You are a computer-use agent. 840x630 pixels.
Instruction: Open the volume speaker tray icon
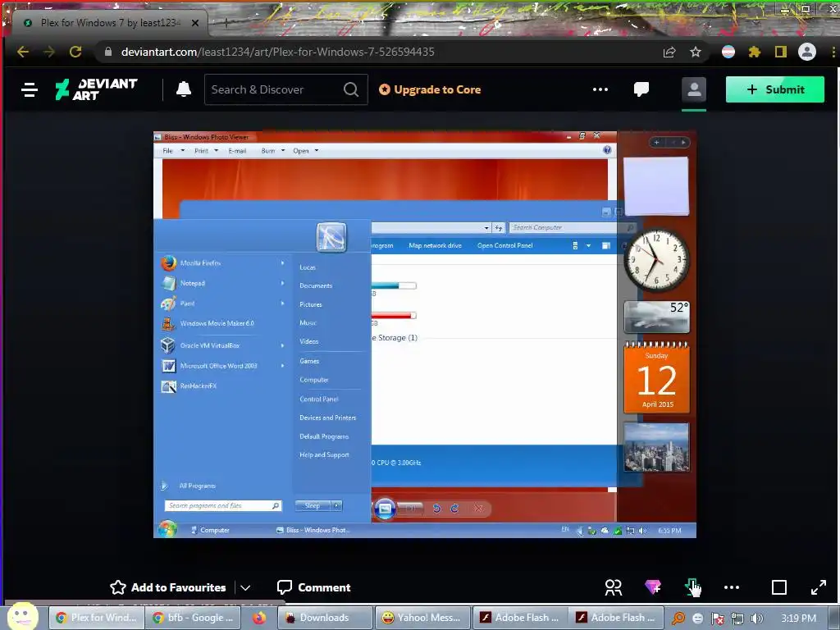[756, 619]
